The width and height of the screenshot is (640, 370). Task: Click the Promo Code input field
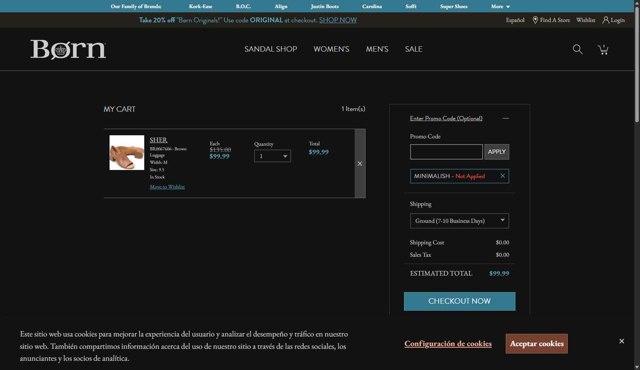tap(446, 152)
